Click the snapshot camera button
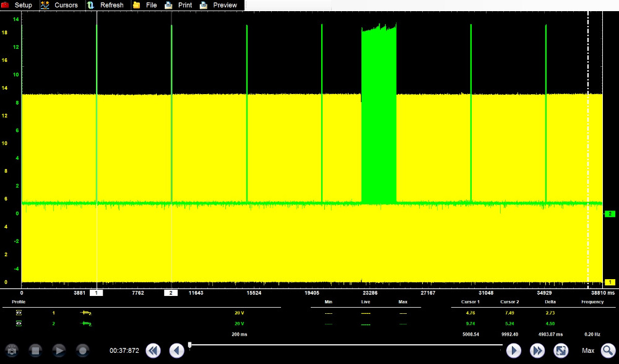The image size is (619, 364). pos(12,350)
